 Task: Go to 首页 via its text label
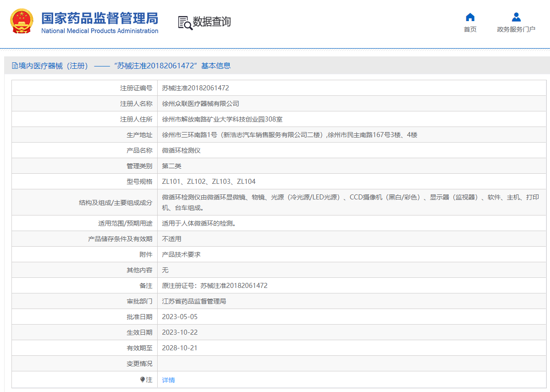pos(470,29)
